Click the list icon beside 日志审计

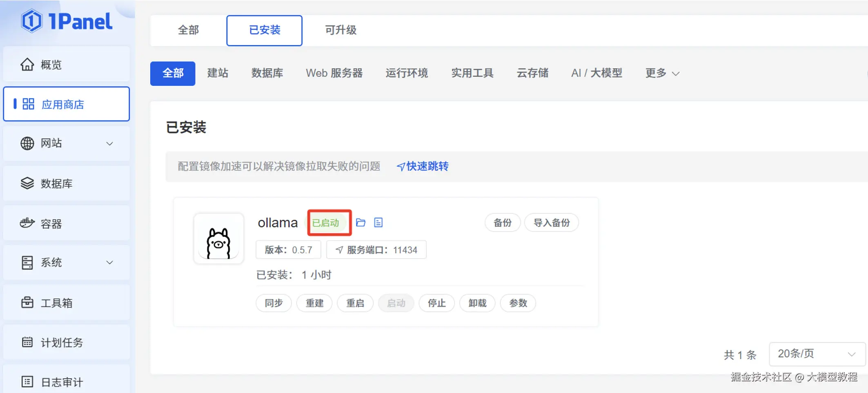pos(27,382)
